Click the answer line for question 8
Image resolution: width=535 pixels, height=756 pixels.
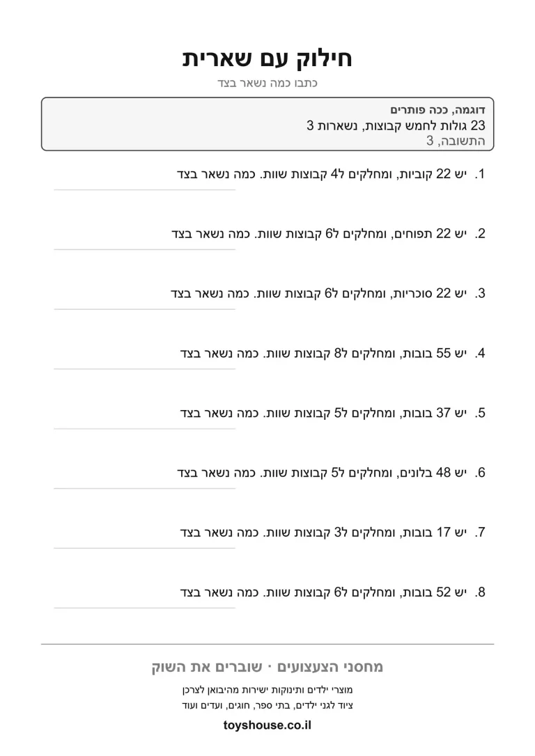pyautogui.click(x=145, y=608)
